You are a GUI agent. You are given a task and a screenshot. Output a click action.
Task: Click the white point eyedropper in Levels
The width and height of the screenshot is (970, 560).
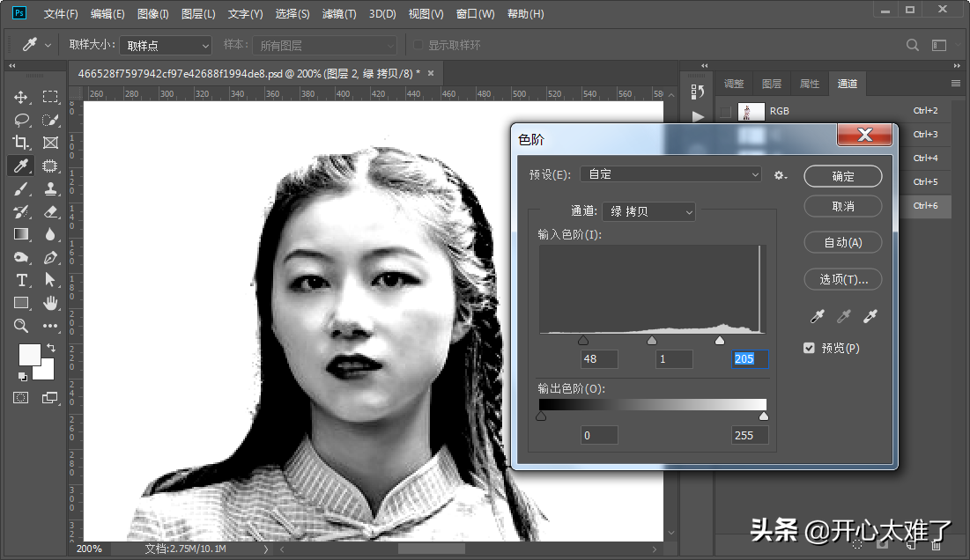pos(870,316)
